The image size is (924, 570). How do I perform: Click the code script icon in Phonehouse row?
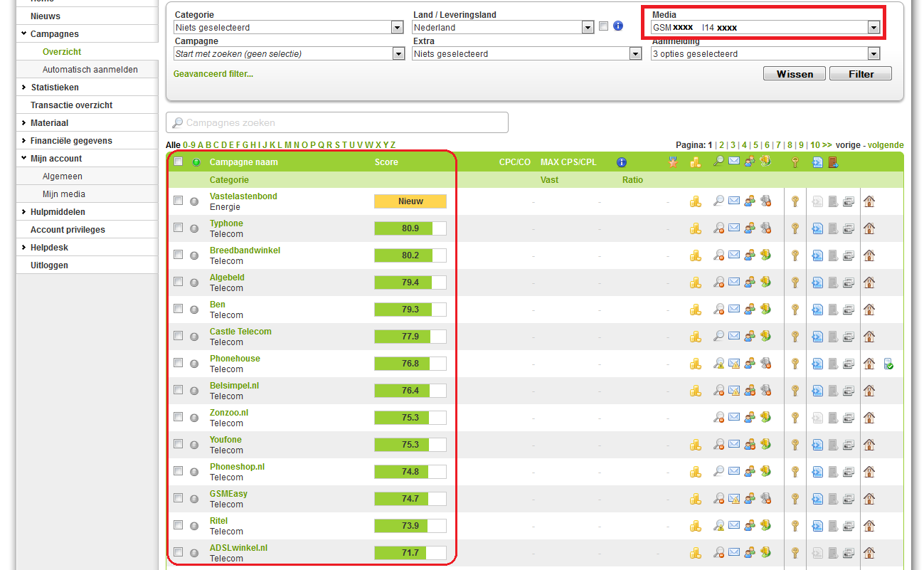coord(818,364)
